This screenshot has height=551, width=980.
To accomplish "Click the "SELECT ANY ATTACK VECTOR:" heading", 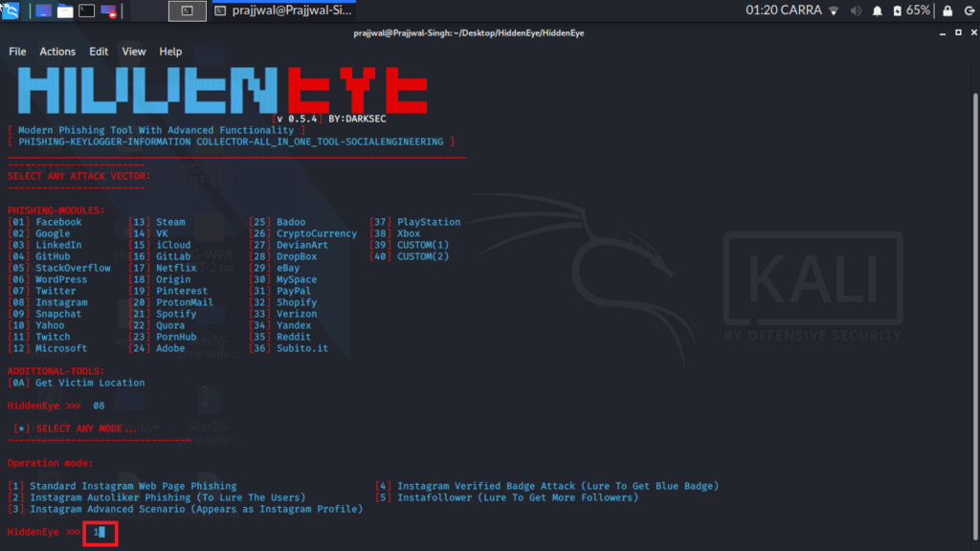I will tap(78, 176).
